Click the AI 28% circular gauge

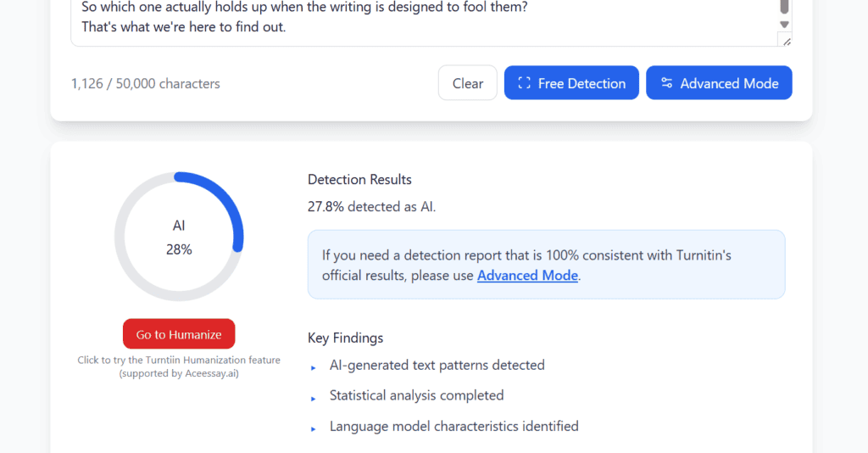[x=179, y=238]
